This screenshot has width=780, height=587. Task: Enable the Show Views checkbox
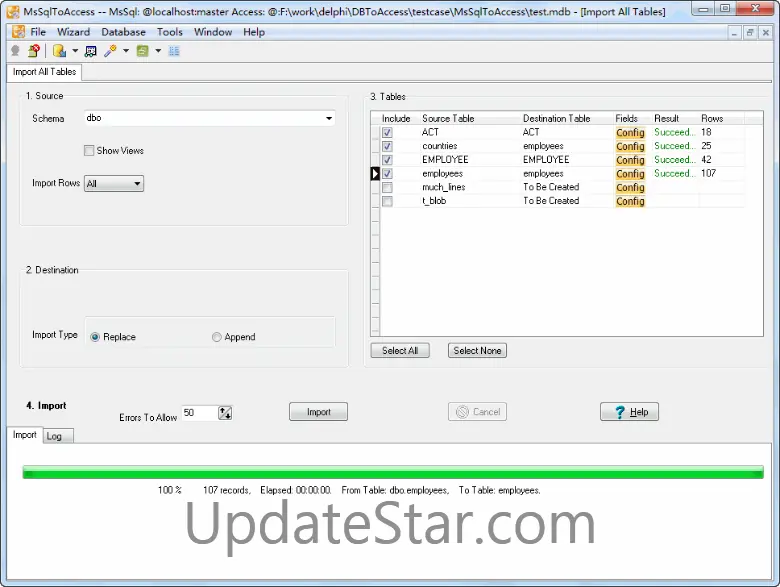pyautogui.click(x=89, y=151)
